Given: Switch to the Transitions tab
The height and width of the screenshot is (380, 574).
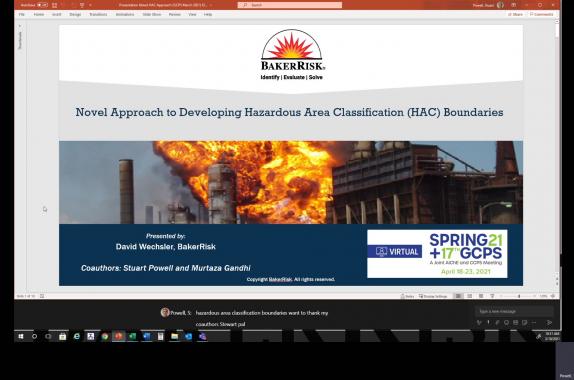Looking at the screenshot, I should [98, 14].
